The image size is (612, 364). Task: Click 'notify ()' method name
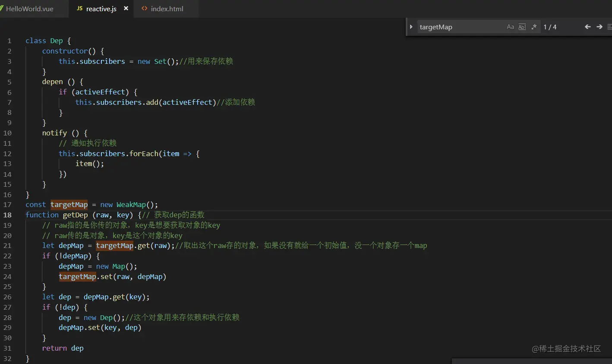point(60,133)
